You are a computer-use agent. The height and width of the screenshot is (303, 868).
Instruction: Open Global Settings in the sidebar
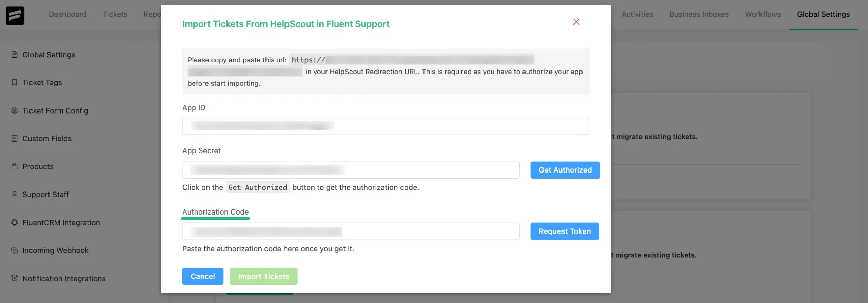(49, 55)
